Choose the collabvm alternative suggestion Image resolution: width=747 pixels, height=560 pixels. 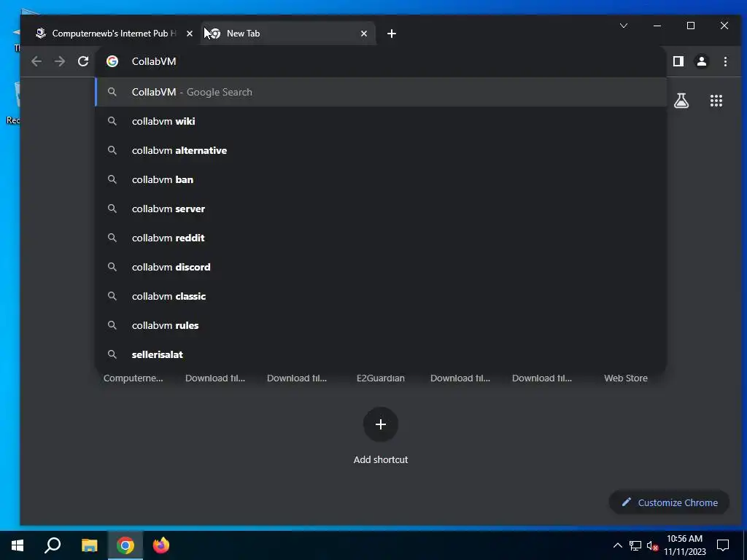click(x=381, y=150)
